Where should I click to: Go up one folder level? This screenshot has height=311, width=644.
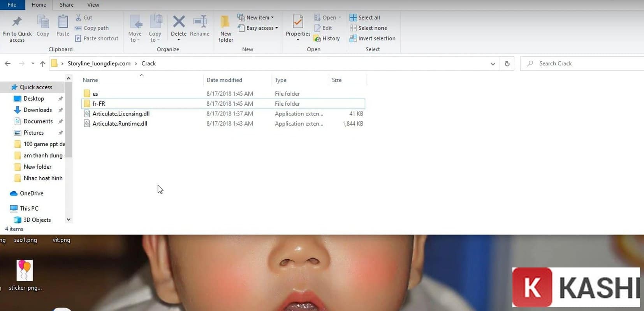(42, 63)
